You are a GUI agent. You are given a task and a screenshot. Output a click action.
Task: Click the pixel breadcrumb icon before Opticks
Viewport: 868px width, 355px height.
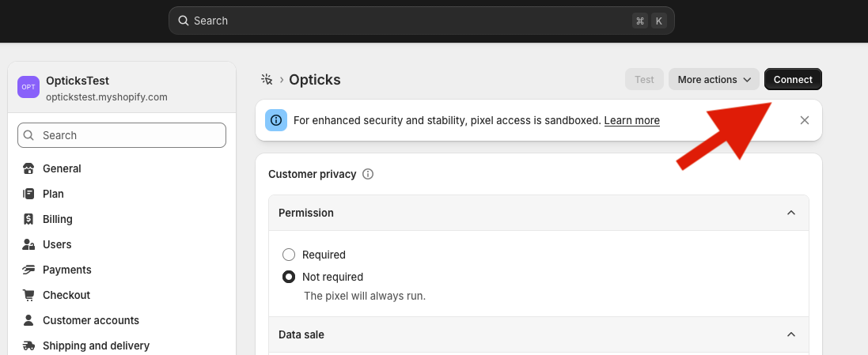click(267, 80)
